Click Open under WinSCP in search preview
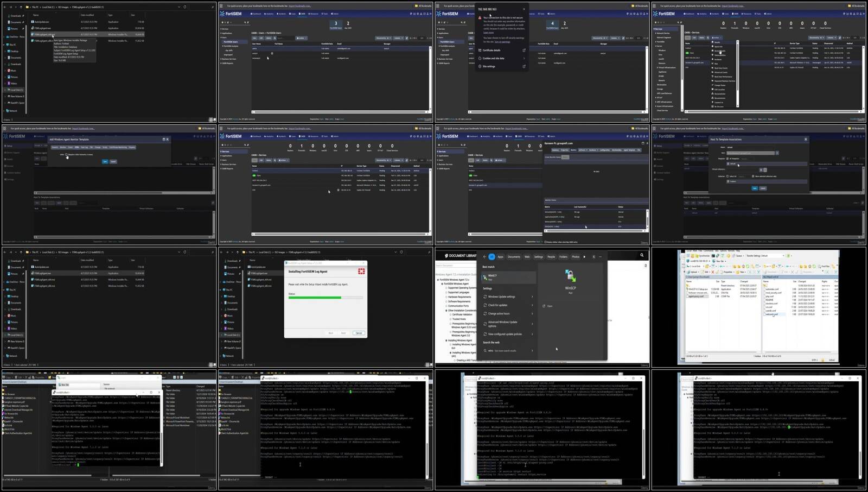 pyautogui.click(x=548, y=306)
